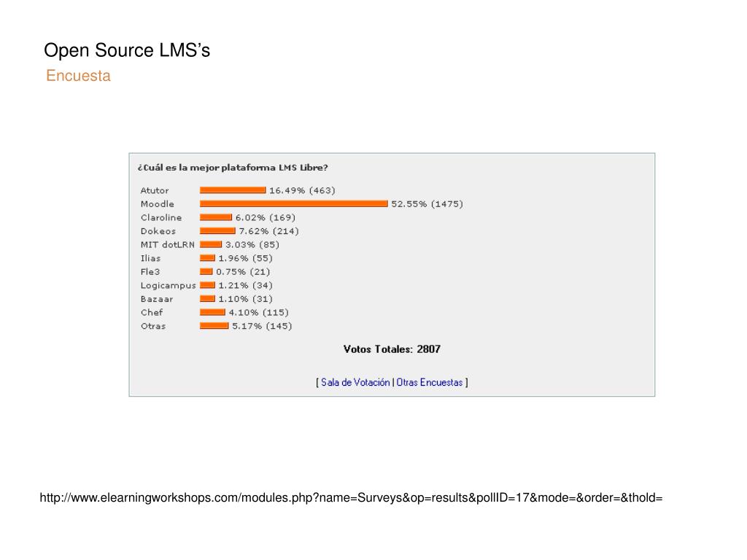Viewport: 747px width, 560px height.
Task: Click the poll question heading
Action: pyautogui.click(x=233, y=168)
